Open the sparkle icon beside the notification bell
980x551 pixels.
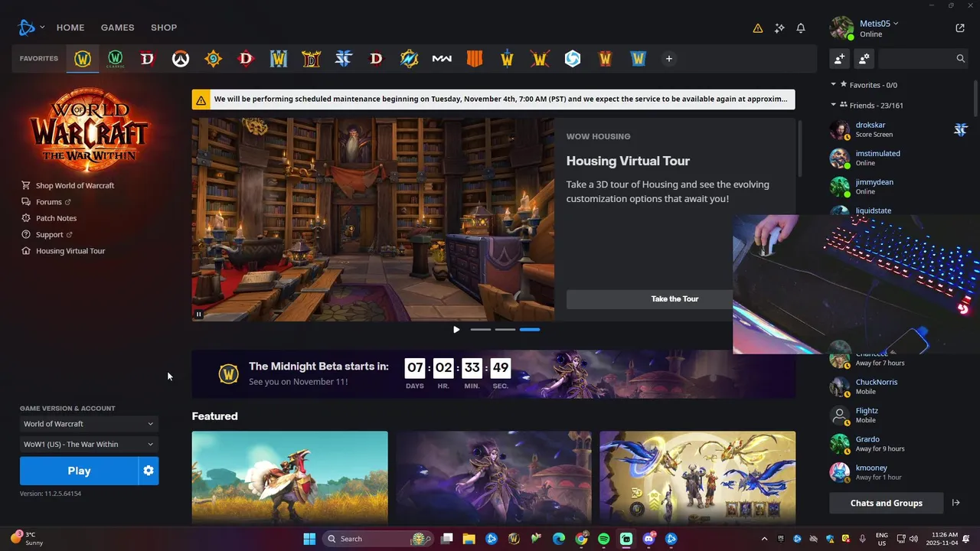(779, 28)
